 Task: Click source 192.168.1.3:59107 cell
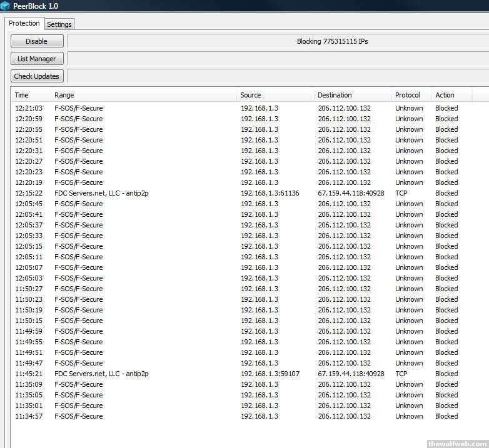[270, 374]
